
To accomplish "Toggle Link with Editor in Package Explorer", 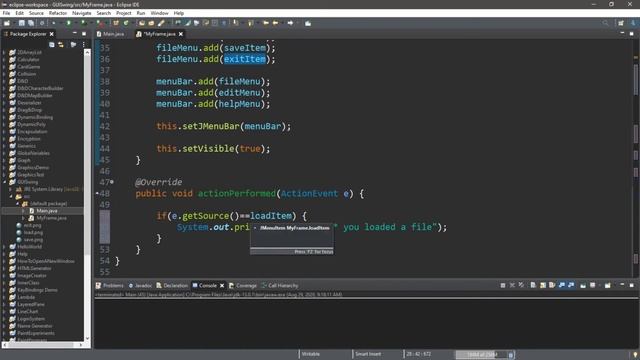I will coord(61,44).
